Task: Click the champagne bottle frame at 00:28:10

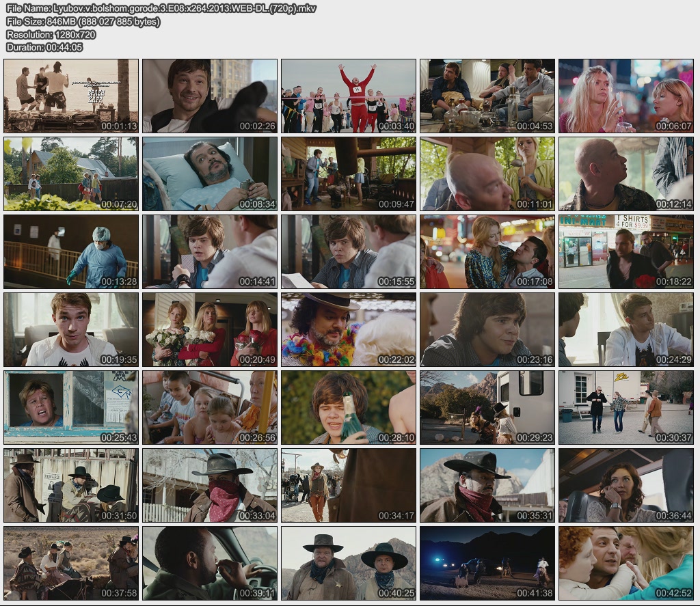Action: tap(349, 407)
